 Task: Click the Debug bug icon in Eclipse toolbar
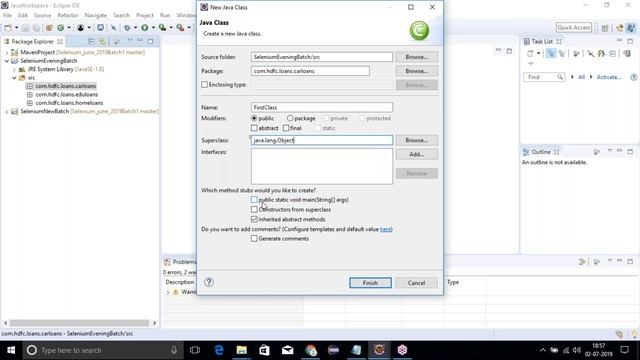(x=127, y=28)
